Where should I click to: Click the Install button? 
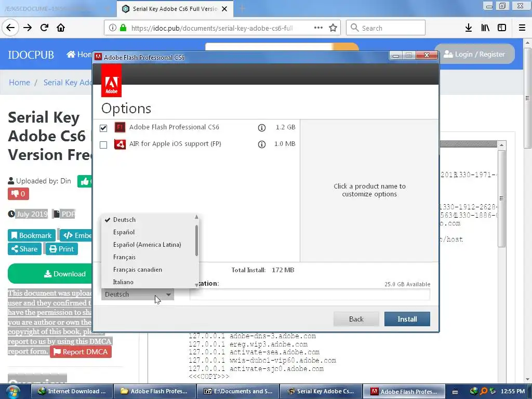pyautogui.click(x=407, y=319)
